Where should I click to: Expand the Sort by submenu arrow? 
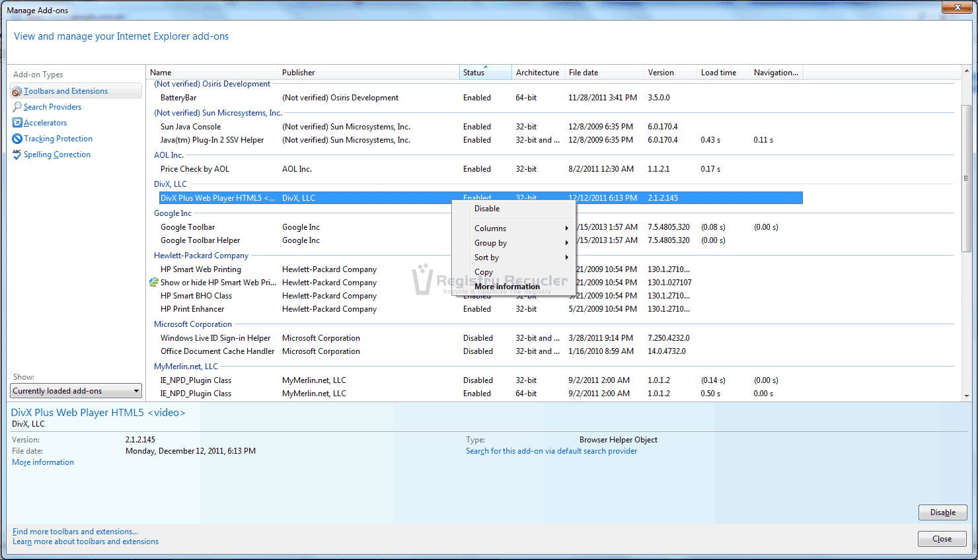567,258
